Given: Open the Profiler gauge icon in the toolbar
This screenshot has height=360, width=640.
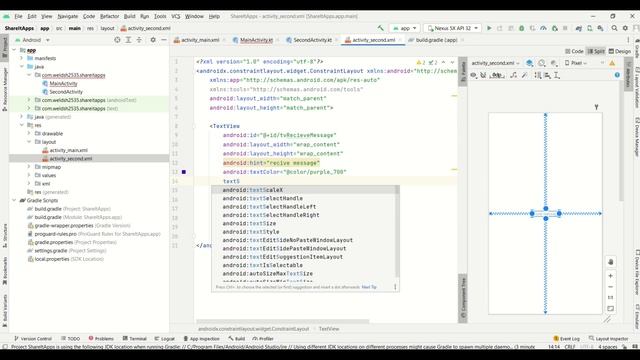Looking at the screenshot, I should [x=543, y=28].
